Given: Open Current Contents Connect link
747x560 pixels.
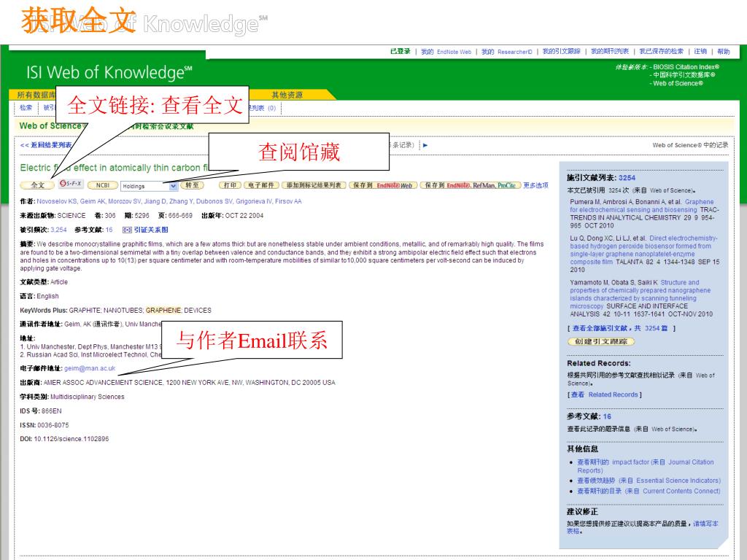Looking at the screenshot, I should pos(649,491).
